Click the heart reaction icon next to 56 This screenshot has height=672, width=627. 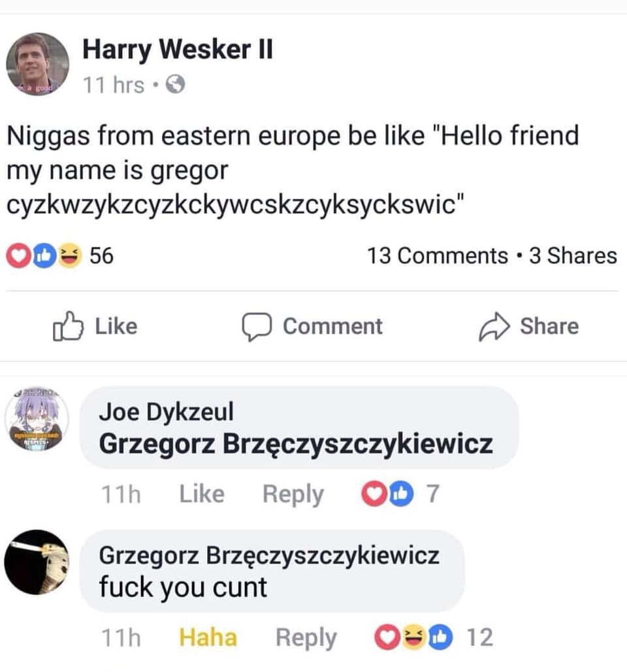click(x=18, y=256)
